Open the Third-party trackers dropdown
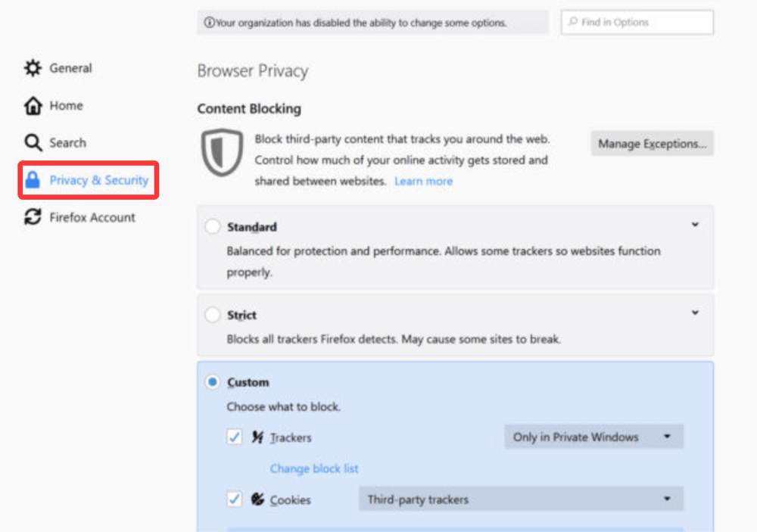This screenshot has width=757, height=532. 520,499
